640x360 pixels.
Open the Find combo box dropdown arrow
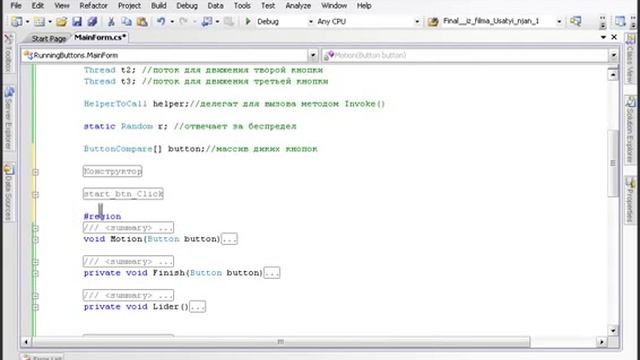click(559, 22)
